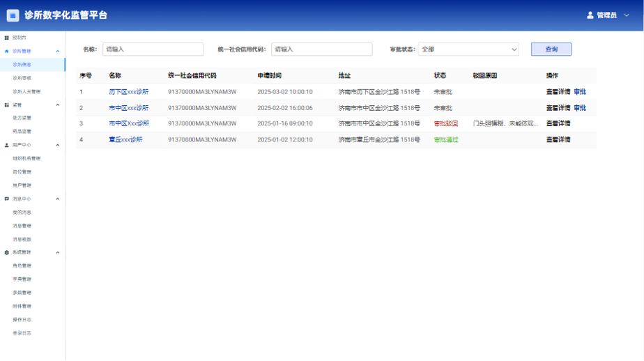644x361 pixels.
Task: Click the 消息中心 message icon
Action: [x=7, y=199]
